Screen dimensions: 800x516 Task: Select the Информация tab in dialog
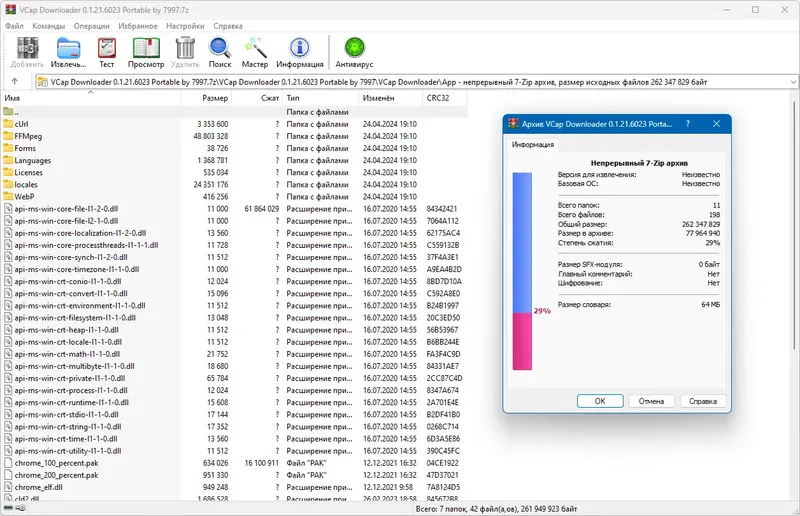tap(533, 144)
